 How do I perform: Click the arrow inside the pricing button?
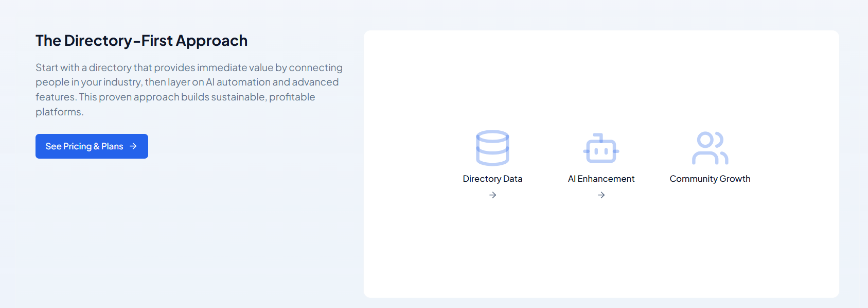(133, 146)
